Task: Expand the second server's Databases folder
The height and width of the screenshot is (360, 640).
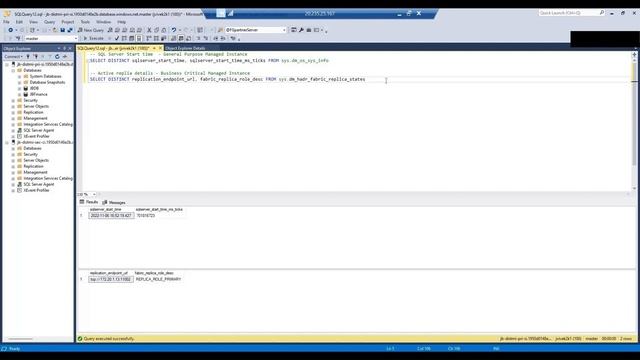Action: [13, 149]
